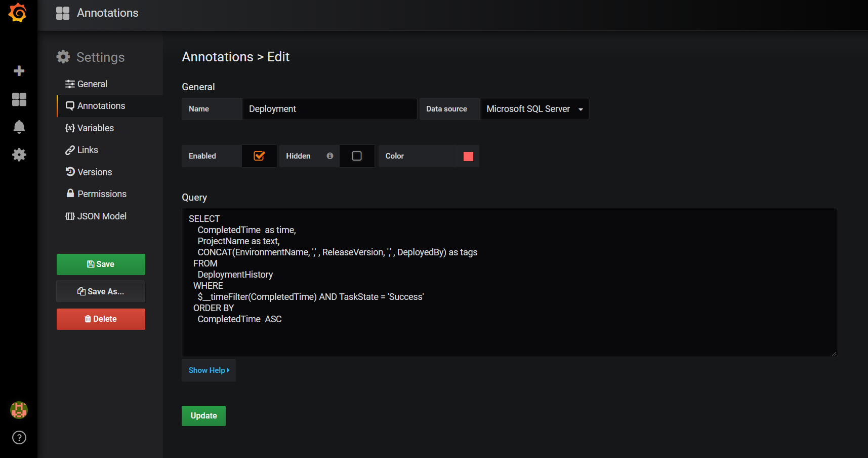Click the Update button
The height and width of the screenshot is (458, 868).
click(203, 415)
